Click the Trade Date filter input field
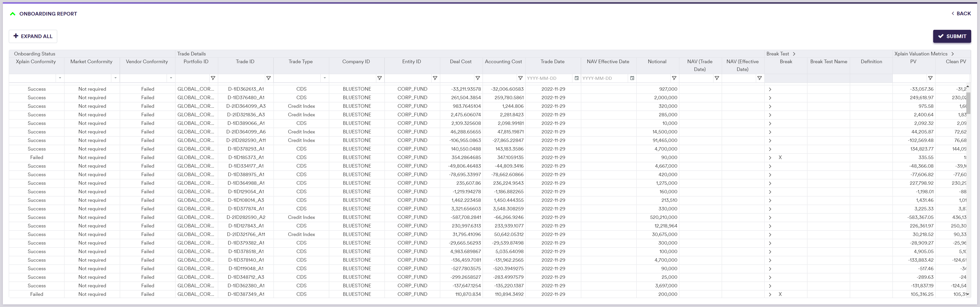 coord(549,78)
